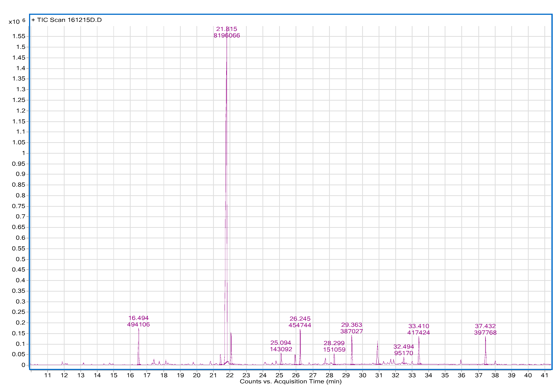This screenshot has height=392, width=559.
Task: Click the x10 6 y-axis scale label
Action: pyautogui.click(x=17, y=21)
